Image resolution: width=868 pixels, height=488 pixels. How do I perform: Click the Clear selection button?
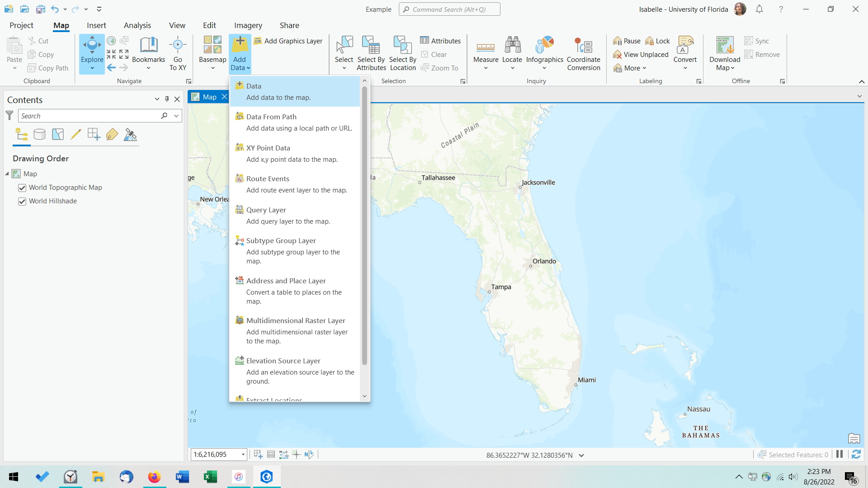pyautogui.click(x=434, y=54)
